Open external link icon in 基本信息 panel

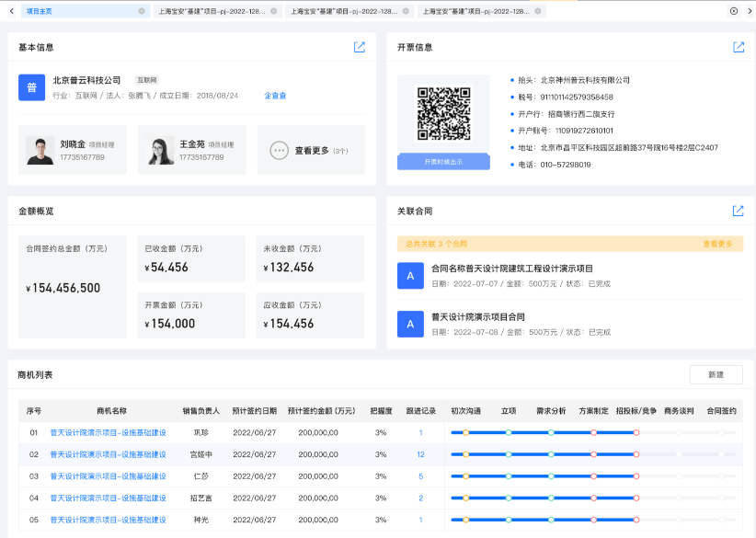click(x=360, y=47)
